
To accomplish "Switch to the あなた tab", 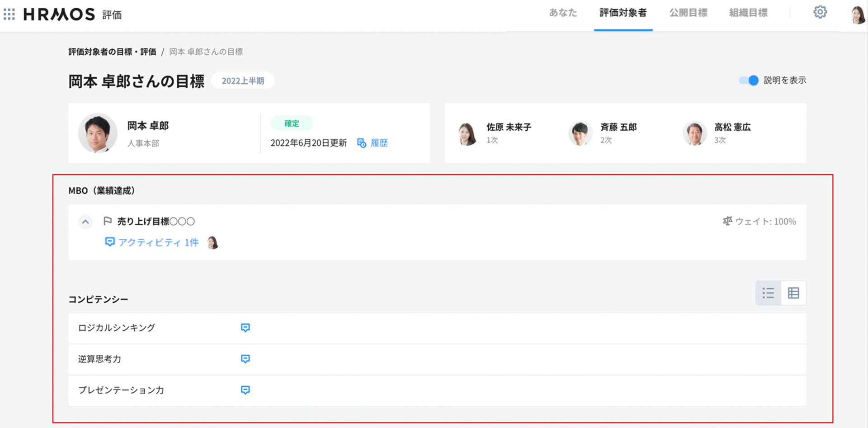I will point(563,13).
